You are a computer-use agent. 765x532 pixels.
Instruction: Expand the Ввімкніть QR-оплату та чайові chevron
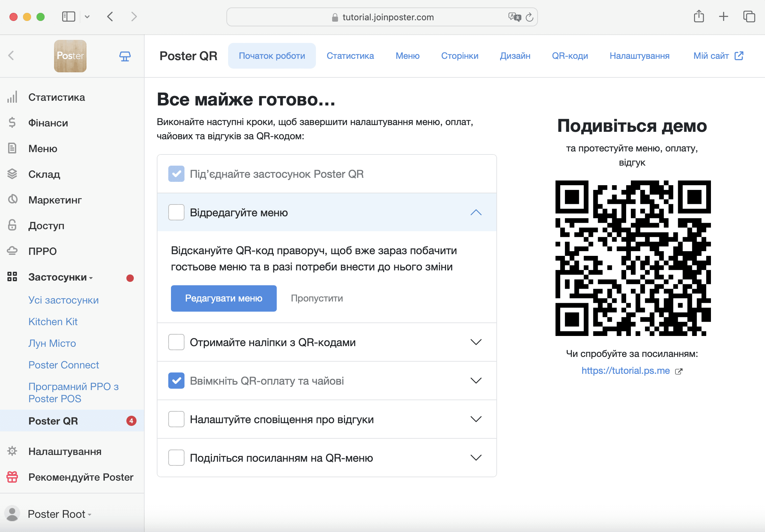476,381
